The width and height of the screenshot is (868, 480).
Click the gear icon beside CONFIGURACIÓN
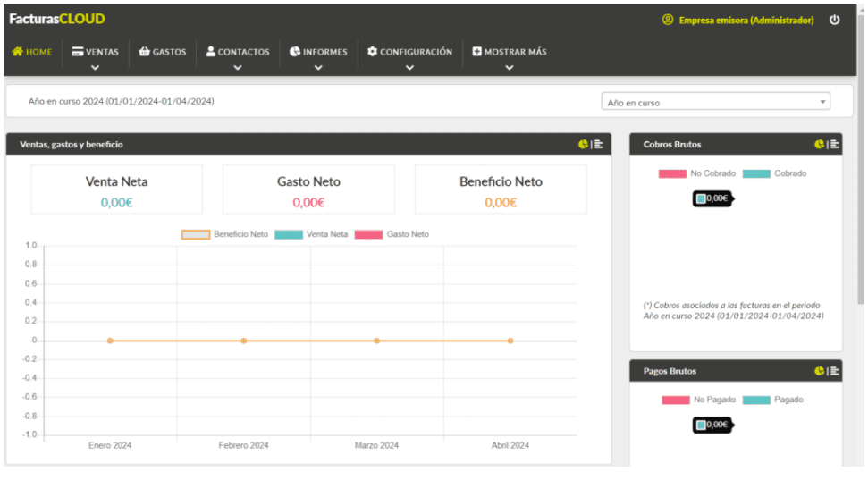coord(372,52)
